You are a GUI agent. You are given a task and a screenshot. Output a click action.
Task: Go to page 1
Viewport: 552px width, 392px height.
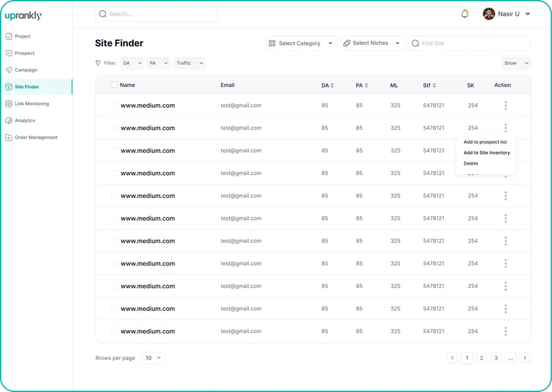coord(467,358)
